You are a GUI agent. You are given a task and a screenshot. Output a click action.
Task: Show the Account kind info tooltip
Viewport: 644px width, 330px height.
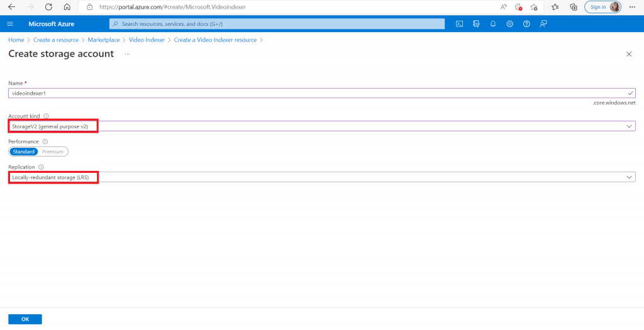tap(47, 116)
